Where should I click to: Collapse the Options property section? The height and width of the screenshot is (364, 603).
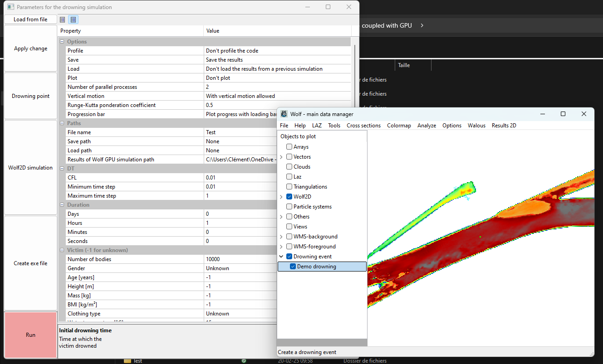(62, 42)
